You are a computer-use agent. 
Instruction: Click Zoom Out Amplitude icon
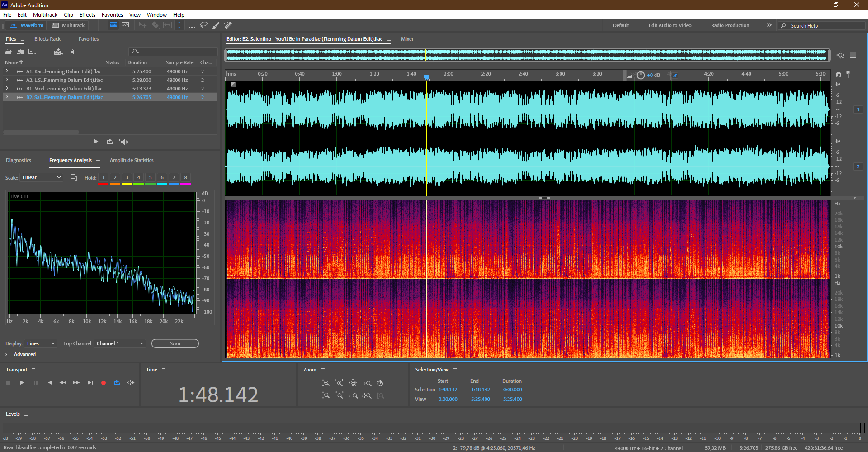pos(325,395)
